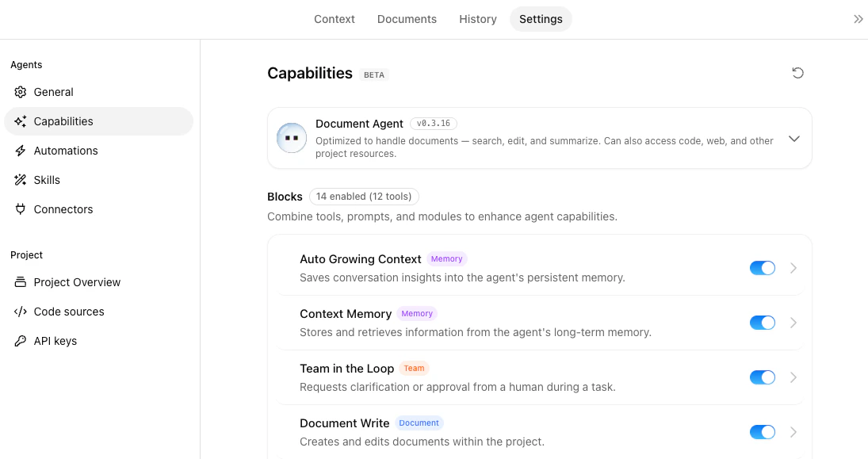Click the Document Write title

tap(344, 423)
